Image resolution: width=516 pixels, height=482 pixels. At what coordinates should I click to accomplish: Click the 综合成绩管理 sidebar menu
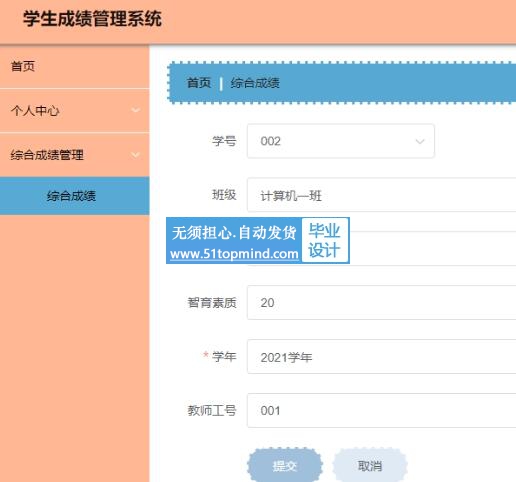(75, 155)
